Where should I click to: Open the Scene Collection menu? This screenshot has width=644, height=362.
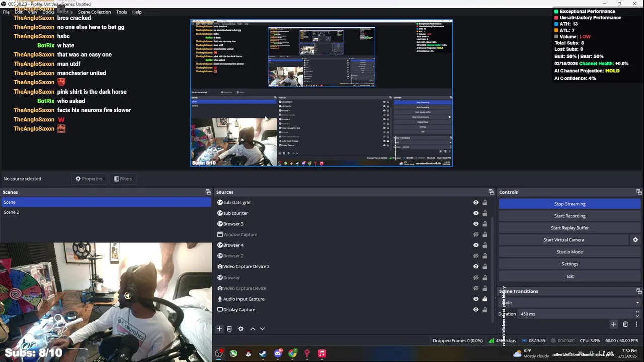(x=94, y=12)
